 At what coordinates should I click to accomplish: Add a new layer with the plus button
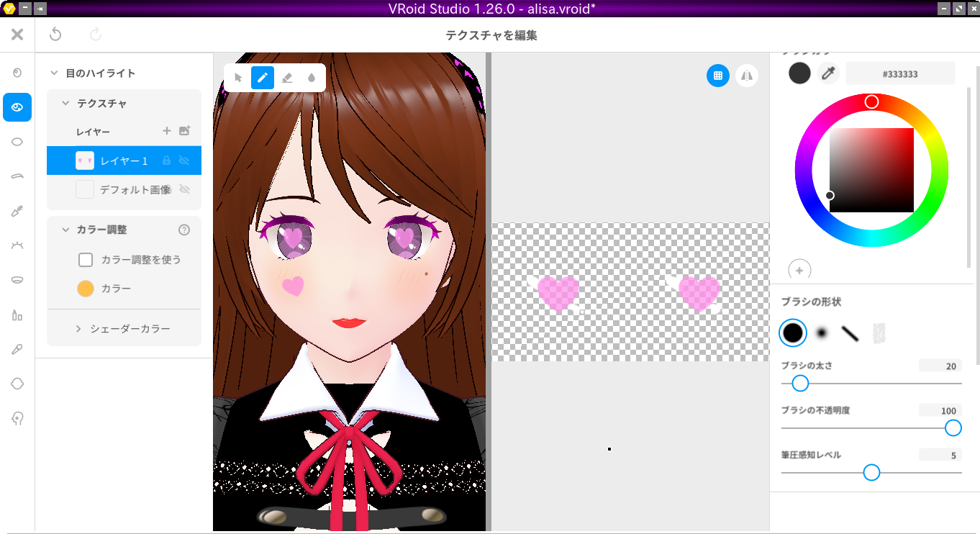point(166,131)
